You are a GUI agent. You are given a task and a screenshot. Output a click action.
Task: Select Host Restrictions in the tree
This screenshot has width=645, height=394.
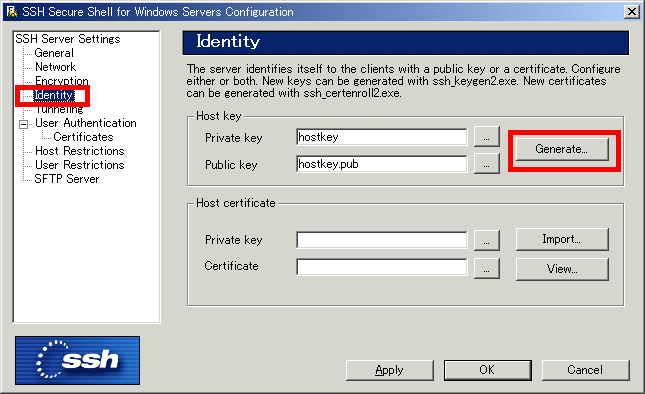[80, 151]
